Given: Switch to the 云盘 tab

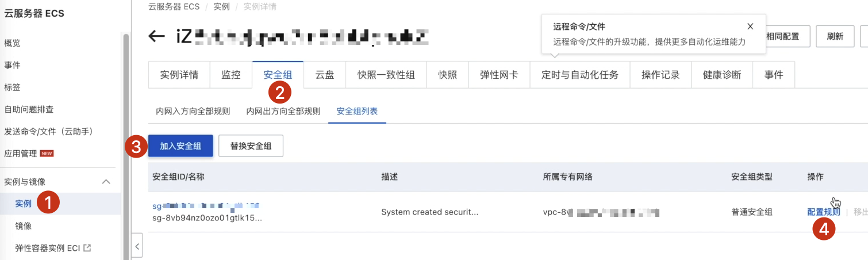Looking at the screenshot, I should click(x=325, y=75).
